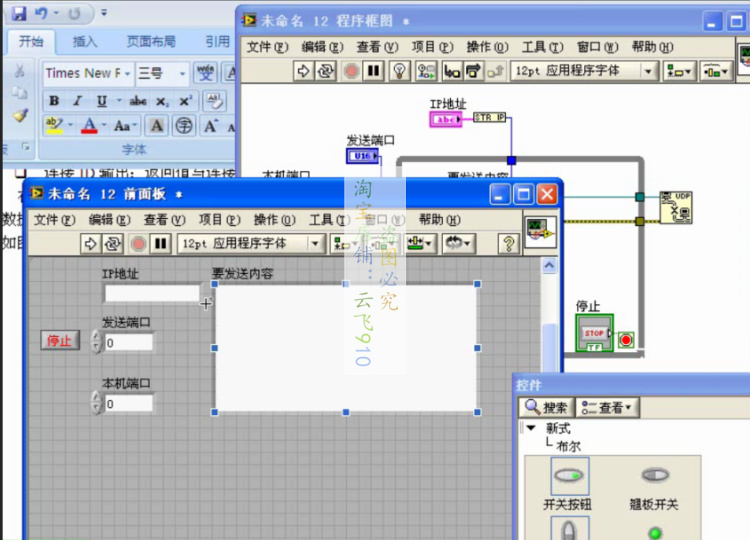Click loop condition stop terminal
Image resolution: width=750 pixels, height=540 pixels.
pyautogui.click(x=626, y=340)
